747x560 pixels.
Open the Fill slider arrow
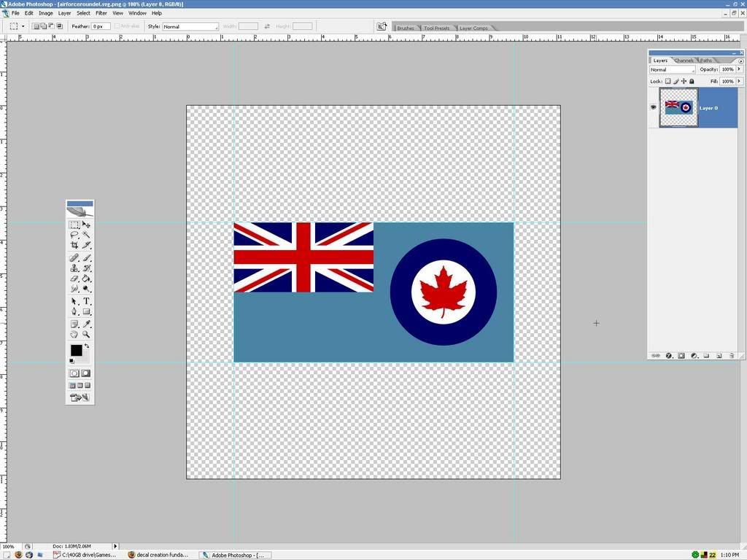point(739,82)
